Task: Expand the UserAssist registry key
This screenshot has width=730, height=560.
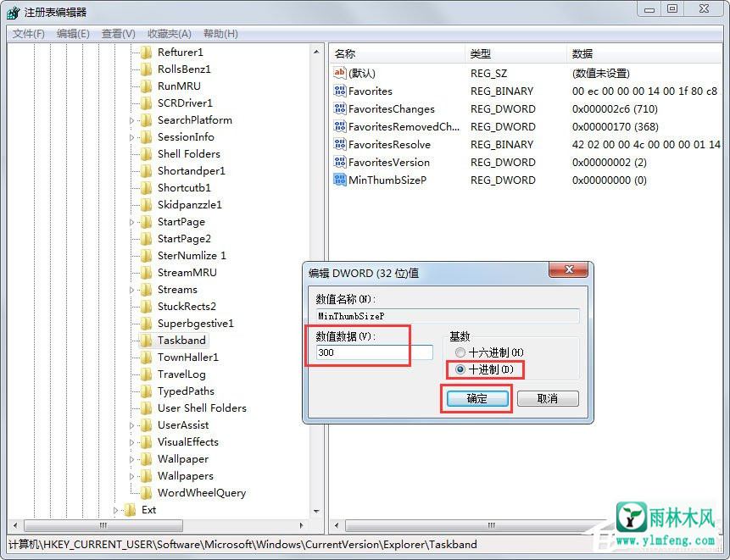Action: [x=132, y=424]
